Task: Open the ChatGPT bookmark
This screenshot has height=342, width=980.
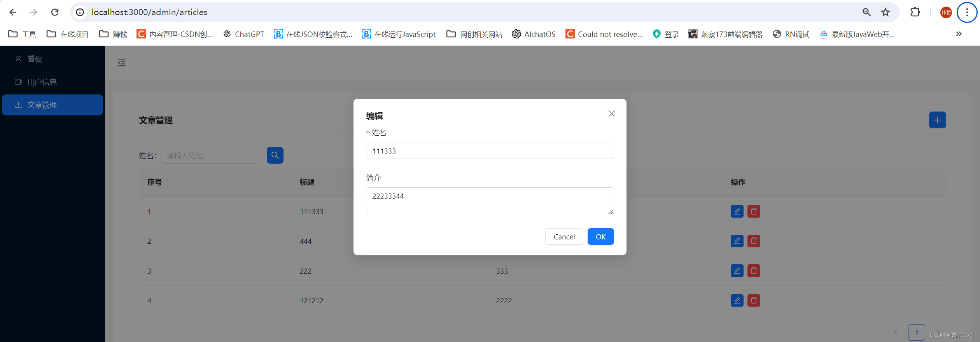Action: pos(243,34)
